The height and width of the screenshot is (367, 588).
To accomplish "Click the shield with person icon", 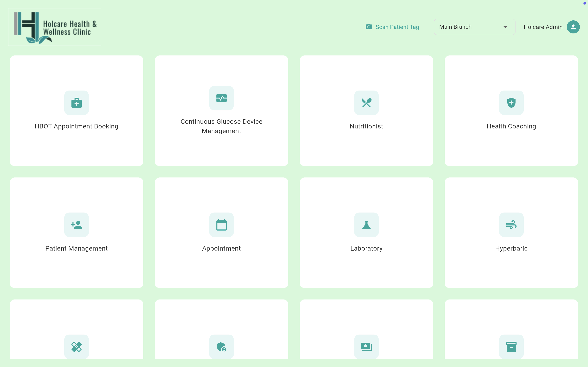I will [x=221, y=347].
